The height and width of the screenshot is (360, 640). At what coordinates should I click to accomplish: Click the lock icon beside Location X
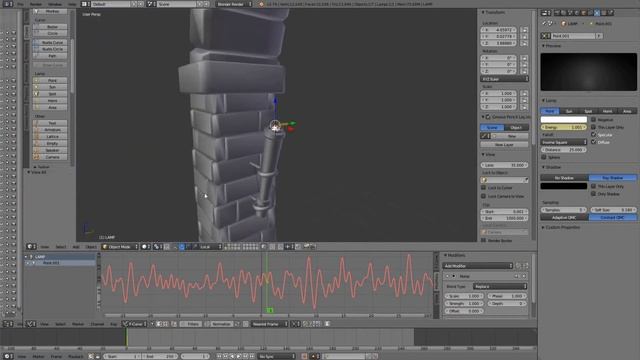pos(524,30)
